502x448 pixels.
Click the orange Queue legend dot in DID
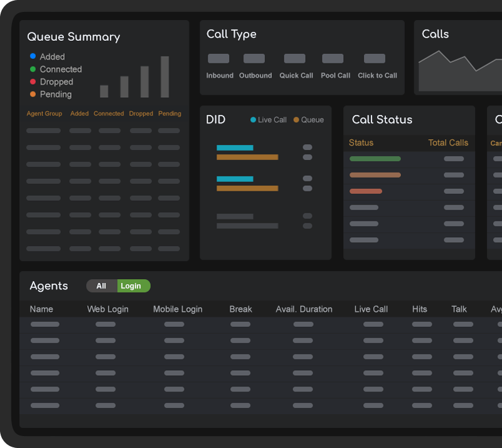[x=296, y=120]
